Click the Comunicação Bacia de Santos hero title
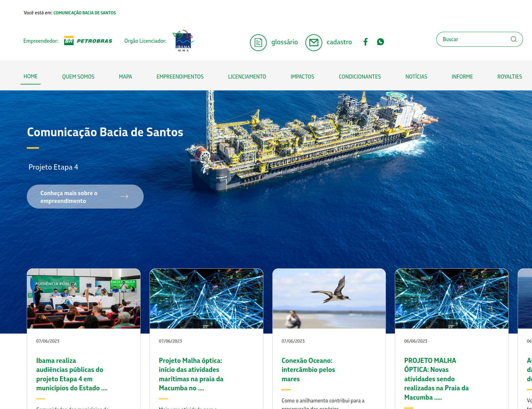 [x=105, y=132]
